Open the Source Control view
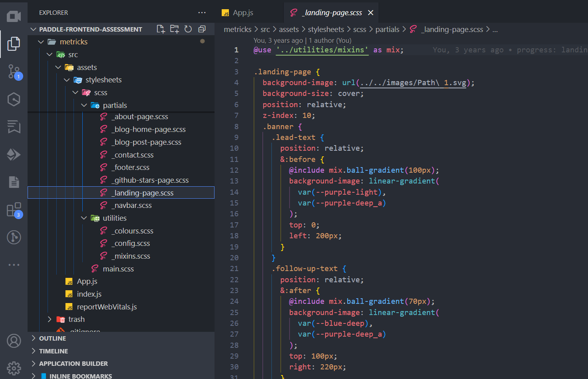The image size is (588, 379). click(x=14, y=72)
